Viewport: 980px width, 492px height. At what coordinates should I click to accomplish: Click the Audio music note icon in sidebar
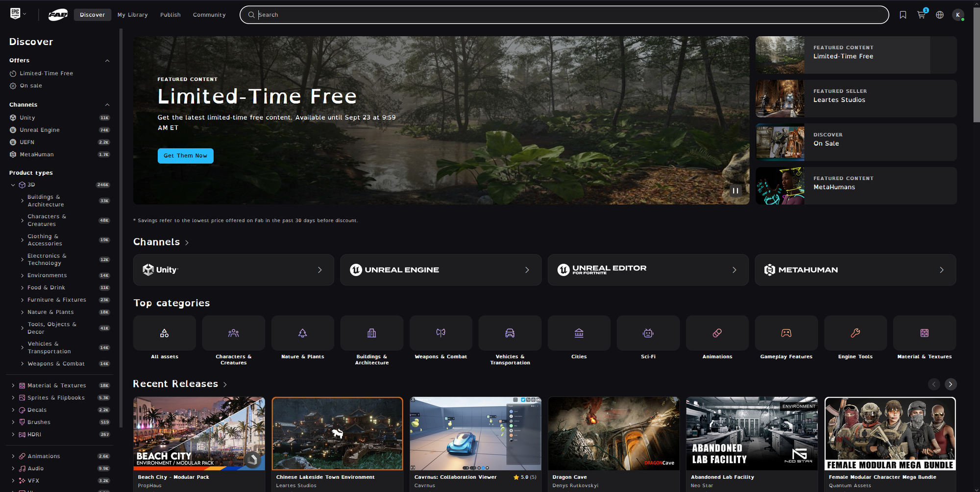pos(22,469)
